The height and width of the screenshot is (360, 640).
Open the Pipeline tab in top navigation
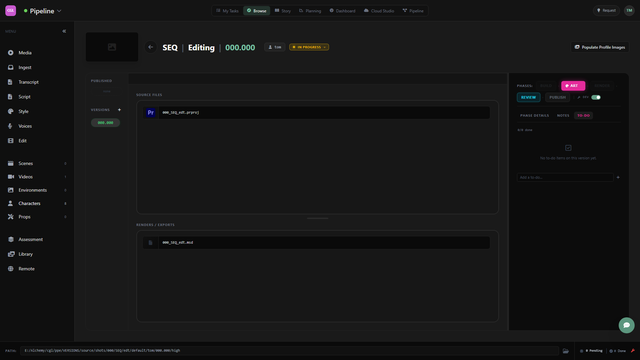point(413,11)
